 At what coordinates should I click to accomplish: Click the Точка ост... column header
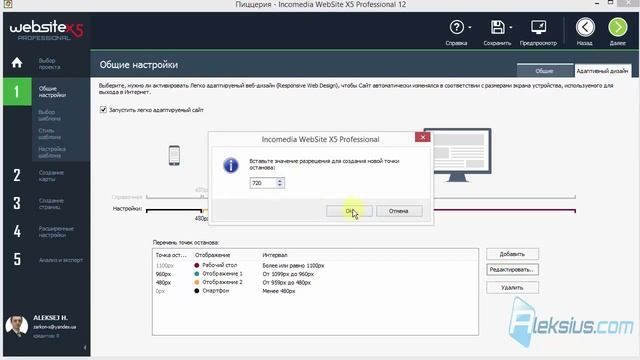click(171, 255)
